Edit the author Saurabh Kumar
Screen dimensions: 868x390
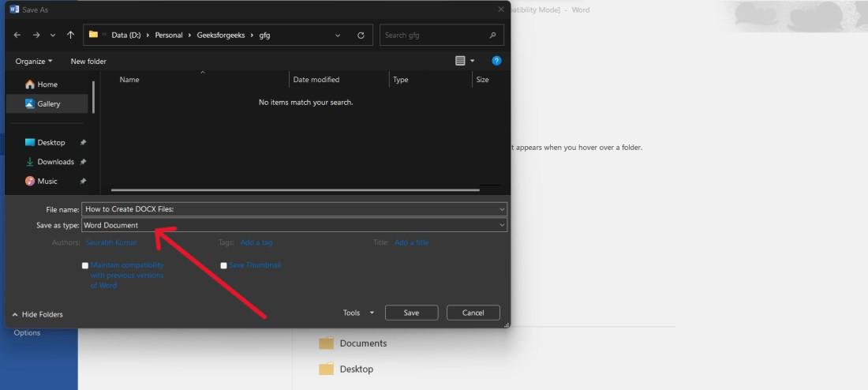point(110,242)
